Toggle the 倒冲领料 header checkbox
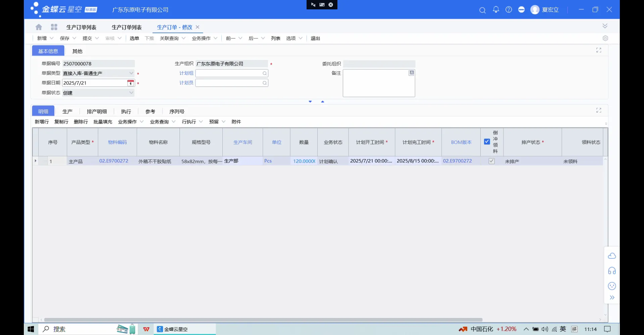644x335 pixels. (487, 142)
